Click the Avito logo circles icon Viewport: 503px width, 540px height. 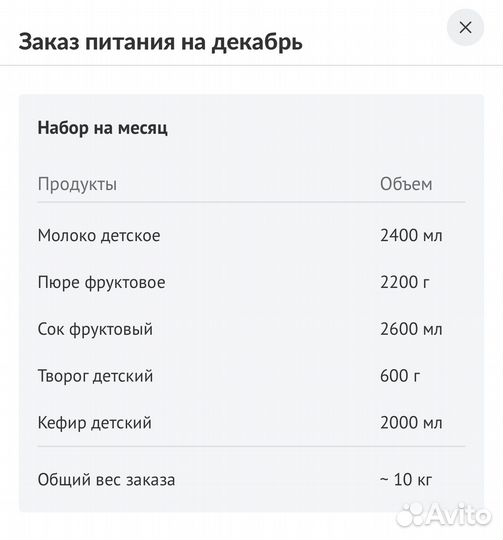409,515
